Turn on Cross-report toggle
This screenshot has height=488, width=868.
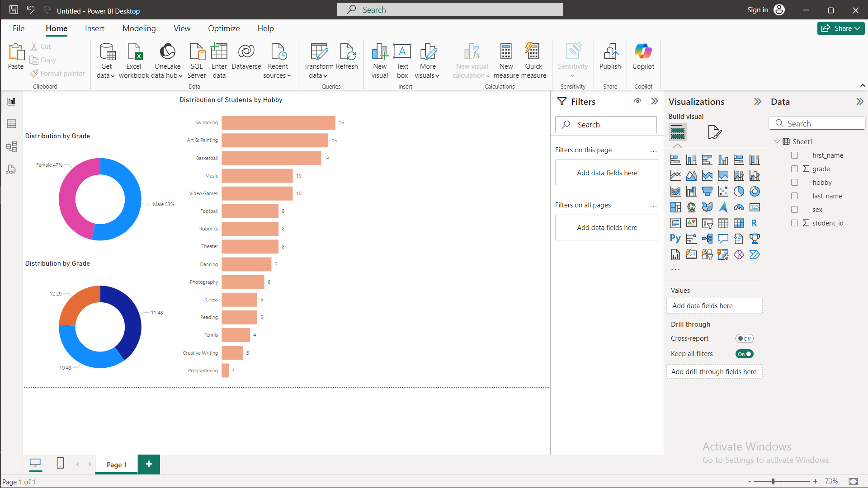pos(744,338)
